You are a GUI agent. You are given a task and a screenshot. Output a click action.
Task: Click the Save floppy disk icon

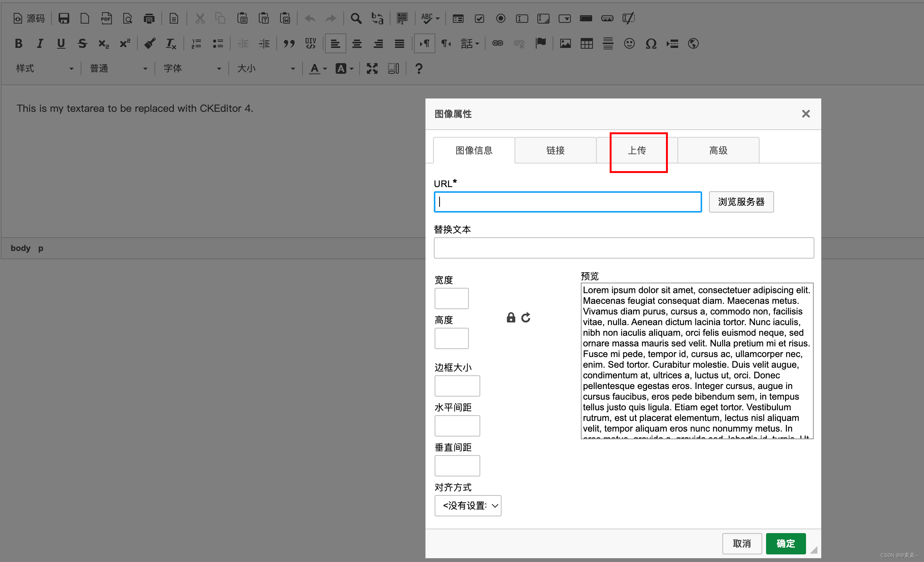[64, 18]
